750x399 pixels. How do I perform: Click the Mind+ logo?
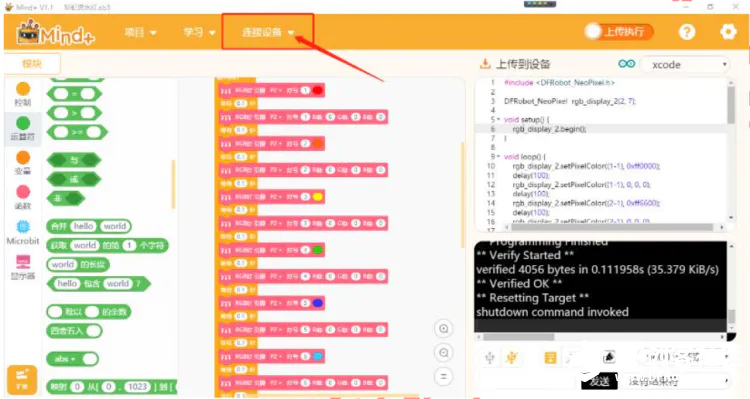(55, 33)
